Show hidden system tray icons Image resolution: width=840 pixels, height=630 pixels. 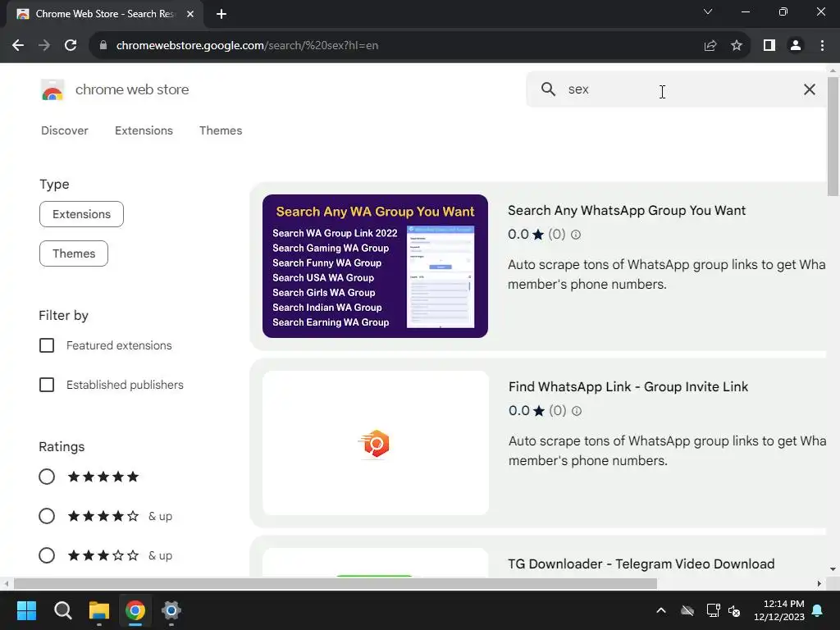coord(661,610)
